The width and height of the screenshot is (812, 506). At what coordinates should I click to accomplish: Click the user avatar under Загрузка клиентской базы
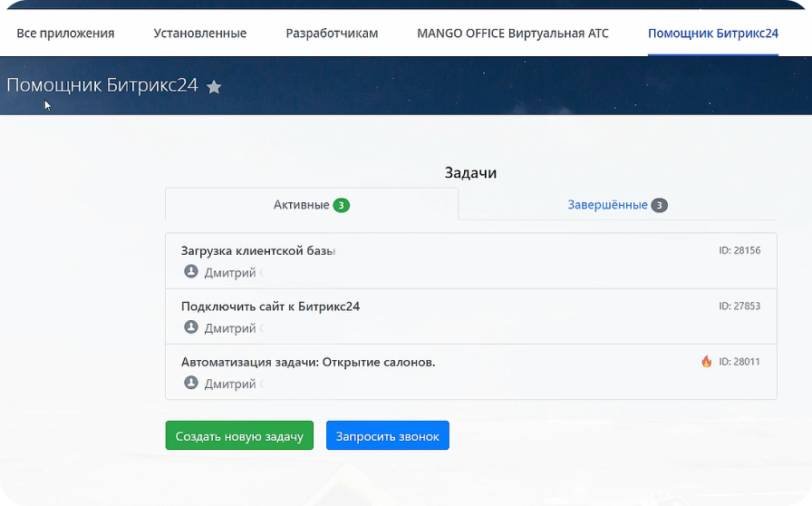pos(191,272)
